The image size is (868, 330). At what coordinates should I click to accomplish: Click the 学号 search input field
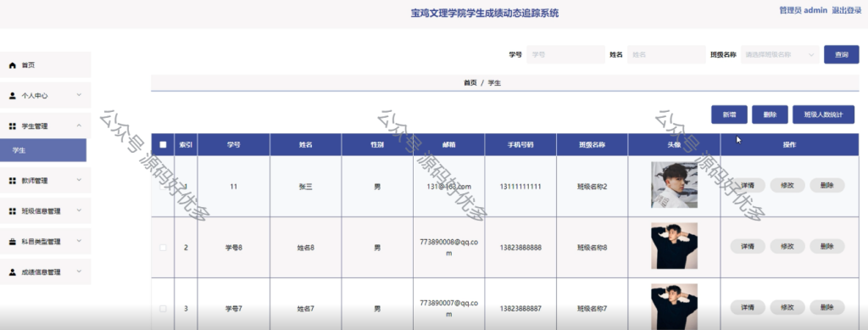tap(565, 55)
